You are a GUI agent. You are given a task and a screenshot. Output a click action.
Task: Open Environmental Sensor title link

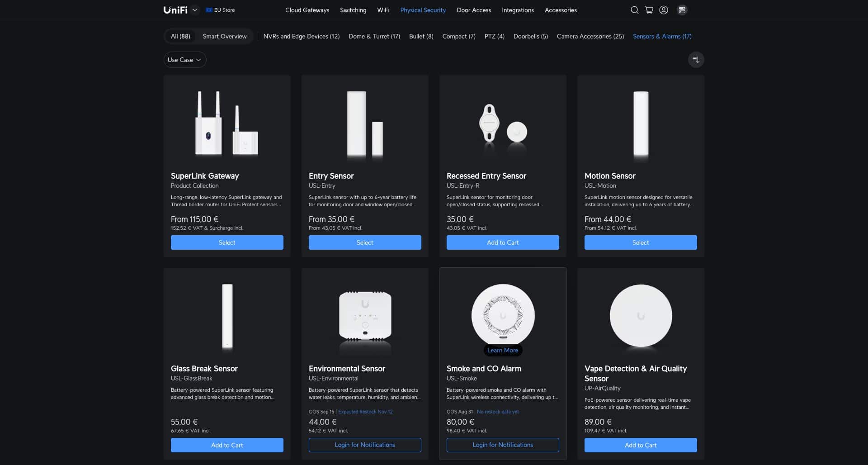(x=347, y=369)
